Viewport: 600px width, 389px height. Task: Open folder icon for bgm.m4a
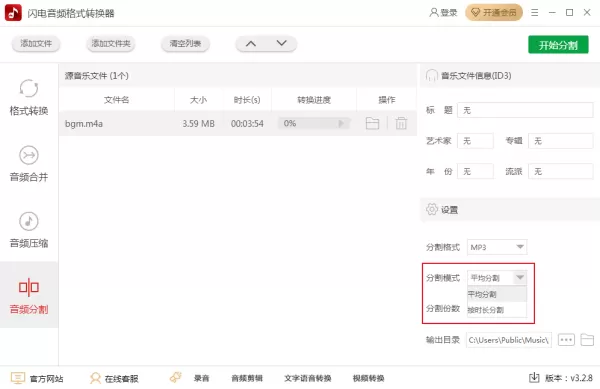[x=372, y=124]
